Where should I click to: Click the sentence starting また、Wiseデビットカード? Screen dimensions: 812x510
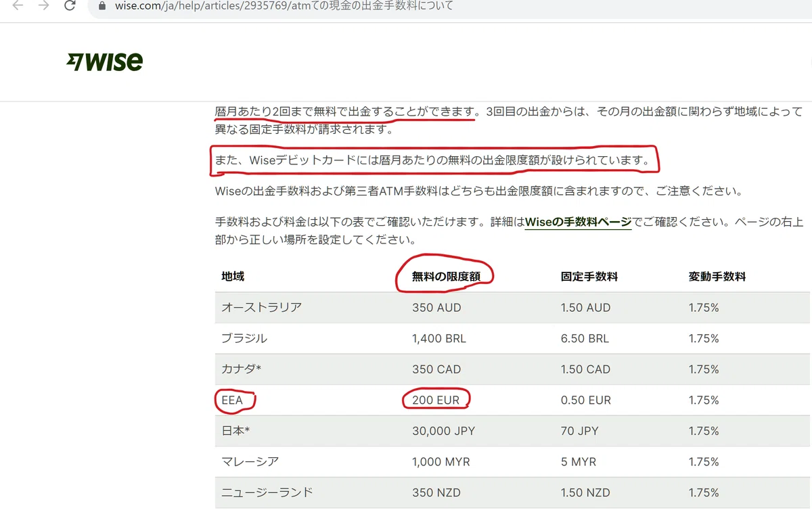[433, 161]
